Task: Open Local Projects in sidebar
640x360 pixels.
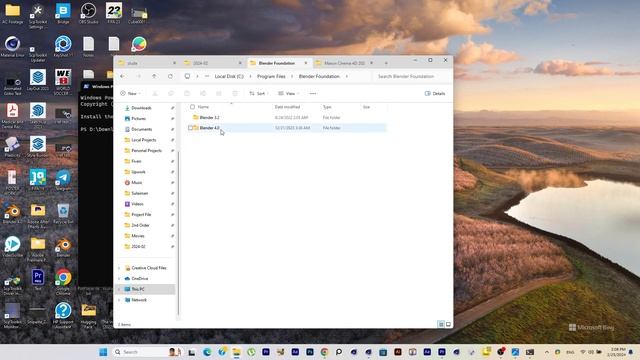Action: tap(143, 140)
